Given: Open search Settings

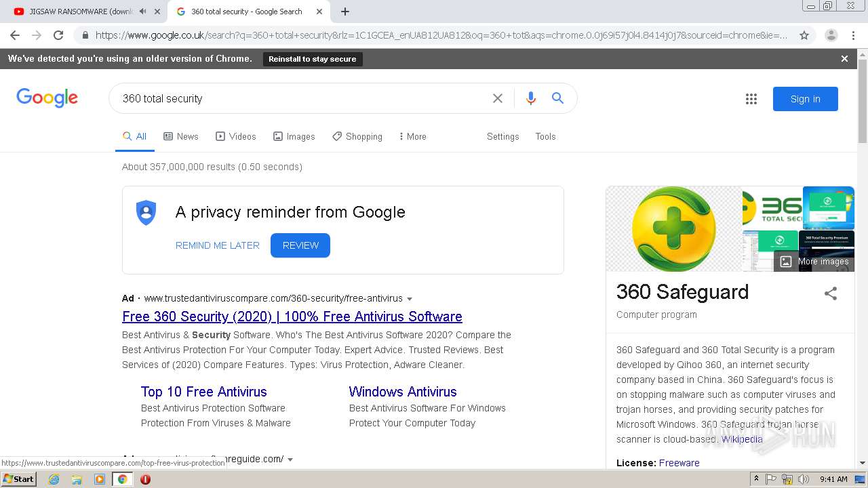Looking at the screenshot, I should point(502,136).
